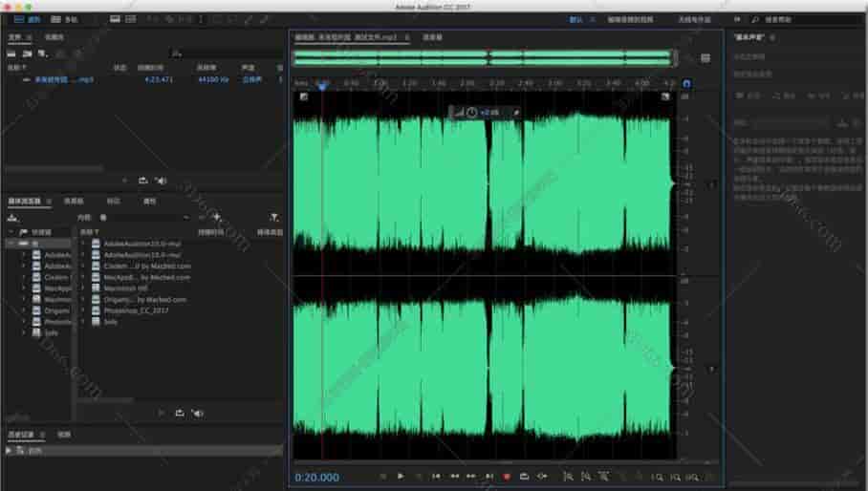
Task: Click the Open File icon in Files panel
Action: (x=11, y=54)
